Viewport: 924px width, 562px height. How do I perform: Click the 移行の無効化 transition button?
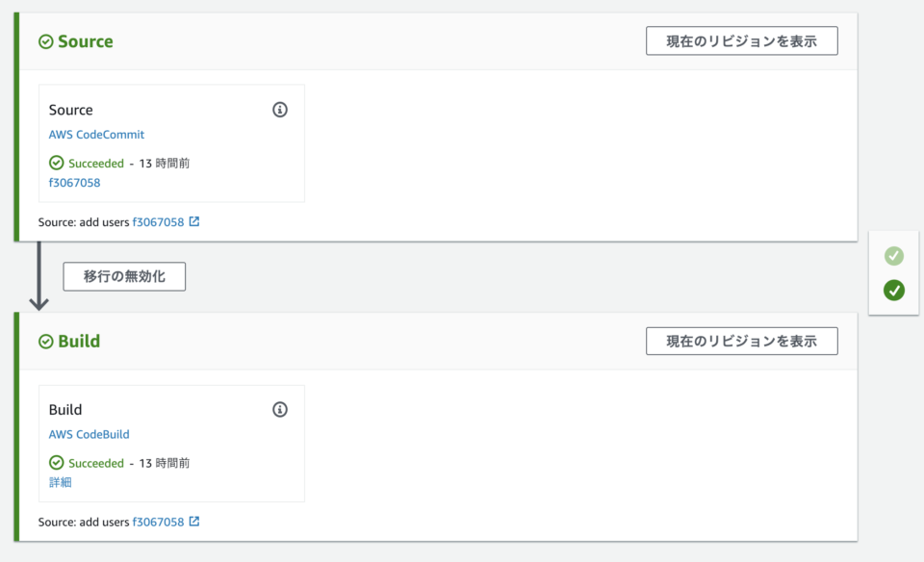[124, 276]
